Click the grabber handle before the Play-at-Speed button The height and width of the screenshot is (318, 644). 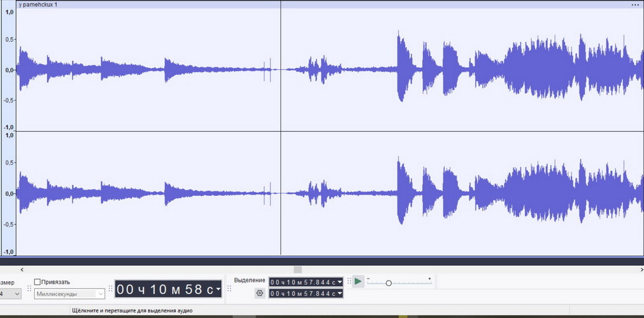point(348,281)
